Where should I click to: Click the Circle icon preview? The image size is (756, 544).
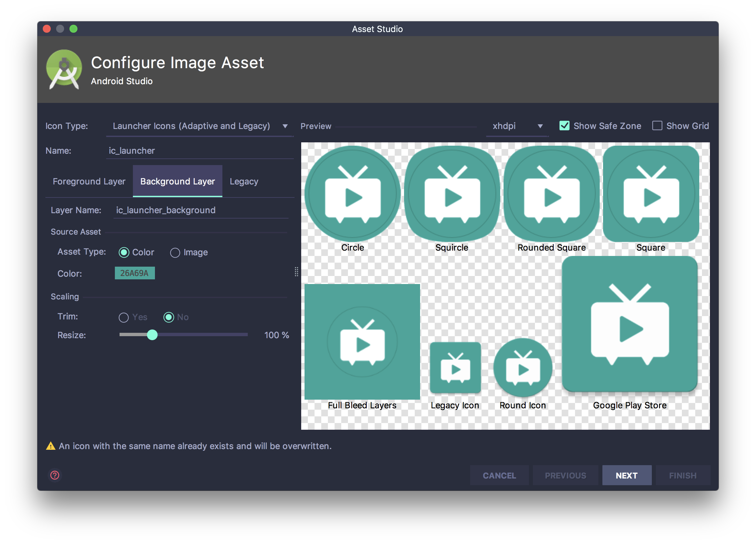tap(353, 194)
